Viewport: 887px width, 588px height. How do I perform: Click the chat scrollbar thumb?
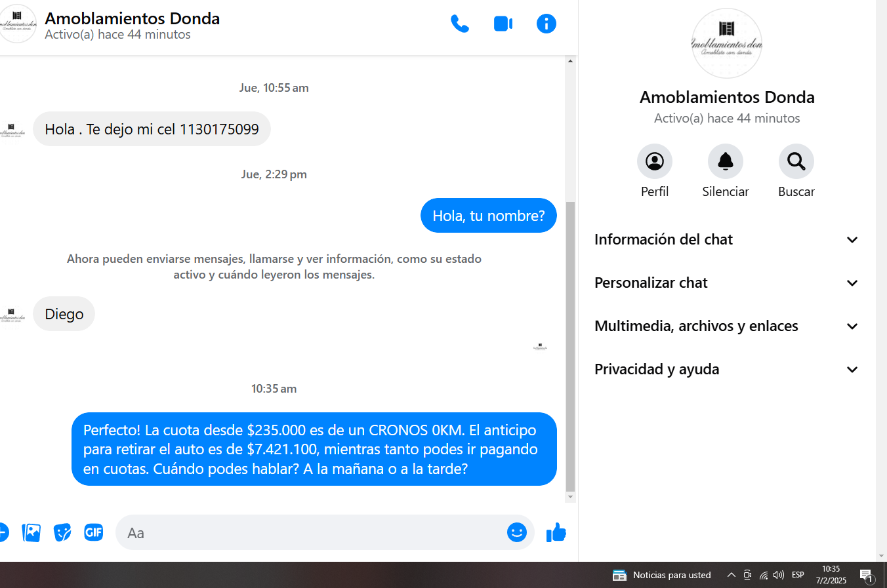coord(570,346)
